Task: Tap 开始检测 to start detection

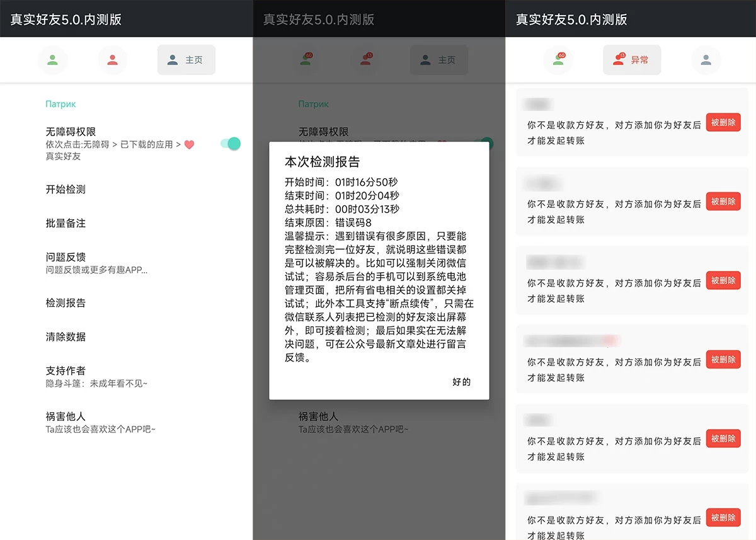Action: 65,189
